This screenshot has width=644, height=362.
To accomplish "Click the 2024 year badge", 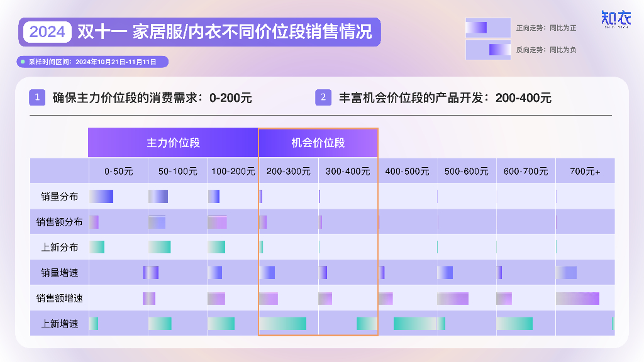I will tap(47, 31).
